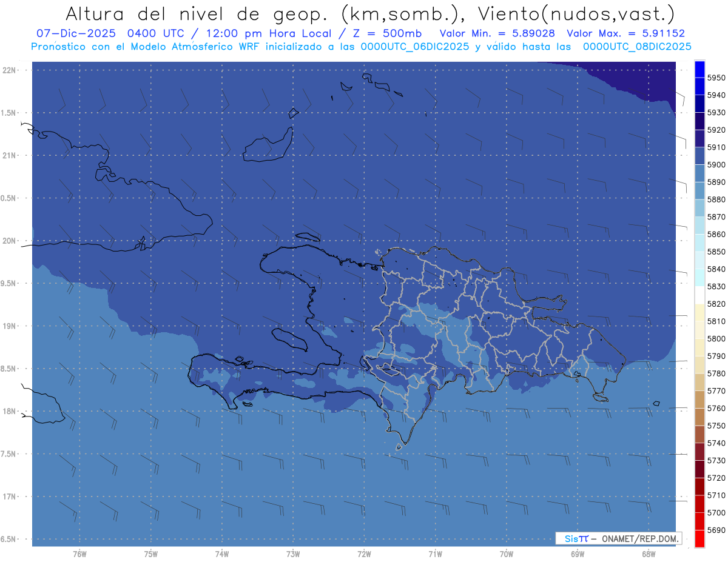This screenshot has height=562, width=728.
Task: Click the 5880 legend label
Action: pos(716,199)
